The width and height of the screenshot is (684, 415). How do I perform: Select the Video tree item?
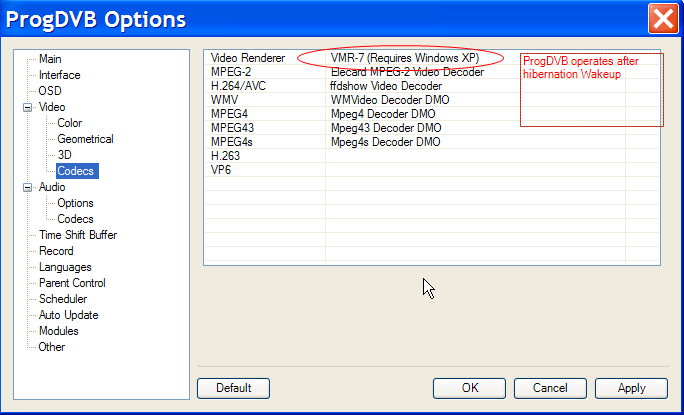click(x=52, y=107)
